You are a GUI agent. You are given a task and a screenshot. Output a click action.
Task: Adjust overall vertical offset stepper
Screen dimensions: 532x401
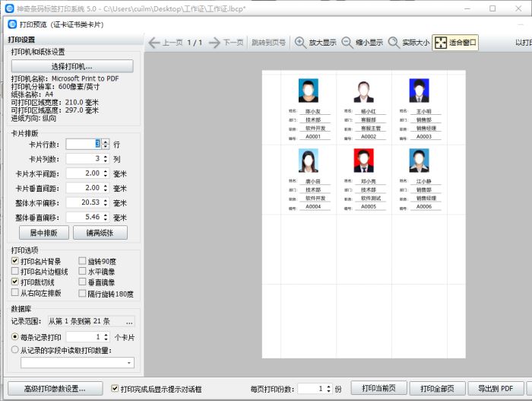pos(106,217)
